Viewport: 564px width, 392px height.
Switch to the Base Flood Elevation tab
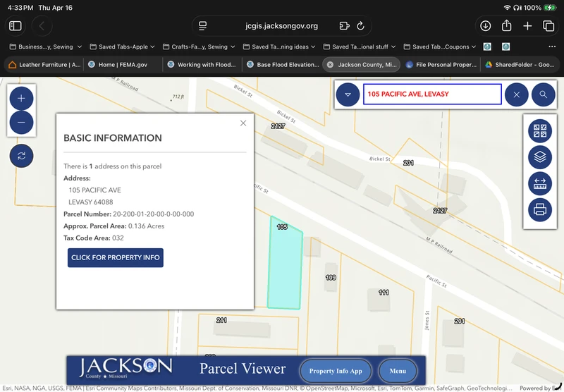click(283, 65)
